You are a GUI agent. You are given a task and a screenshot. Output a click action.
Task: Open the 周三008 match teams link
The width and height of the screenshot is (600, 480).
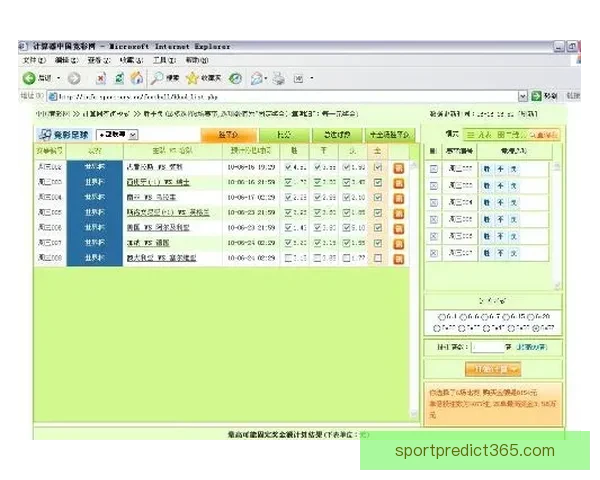(x=161, y=258)
